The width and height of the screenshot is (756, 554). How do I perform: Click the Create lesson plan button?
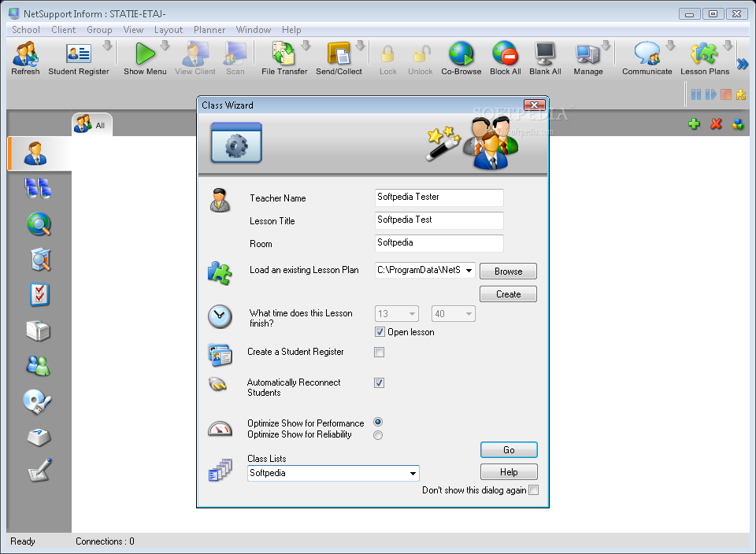click(x=508, y=294)
